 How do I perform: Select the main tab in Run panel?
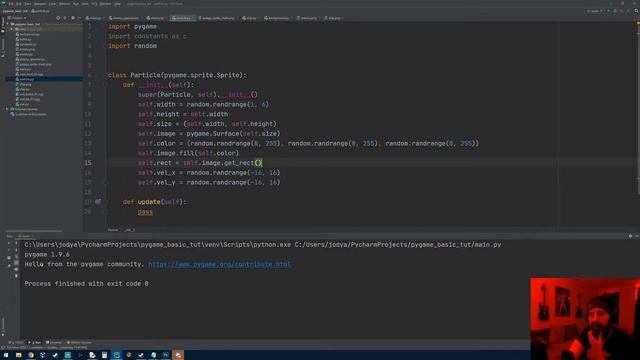(25, 236)
